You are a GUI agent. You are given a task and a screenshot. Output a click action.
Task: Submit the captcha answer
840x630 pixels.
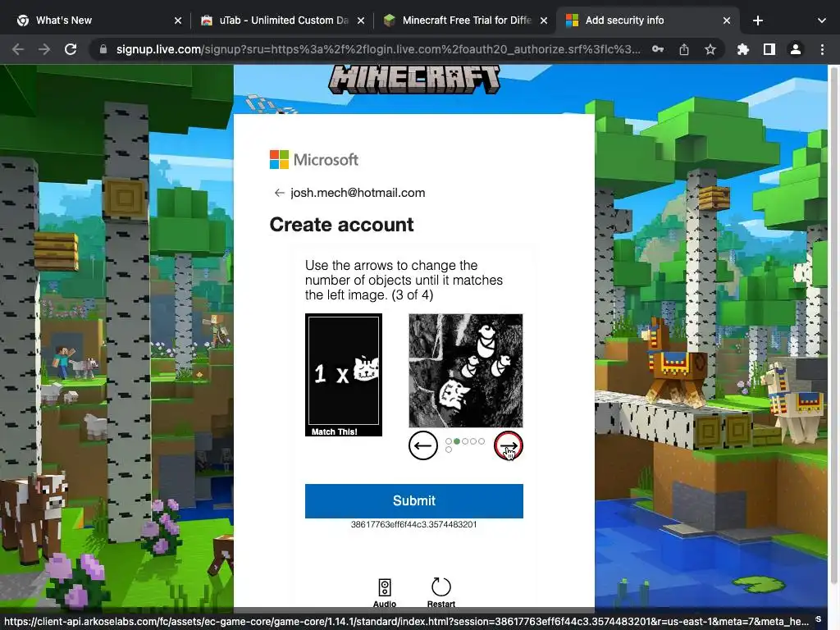click(414, 501)
